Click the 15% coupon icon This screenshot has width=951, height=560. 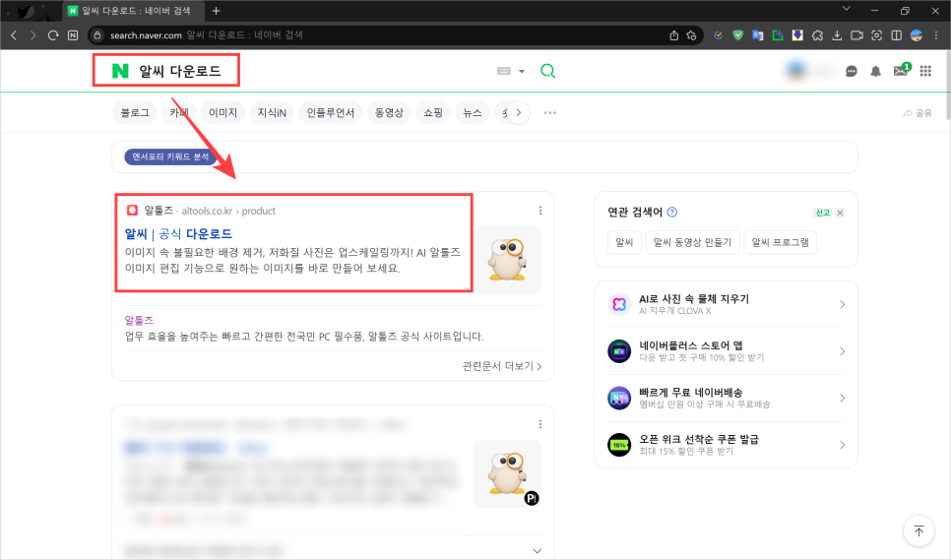[x=619, y=445]
